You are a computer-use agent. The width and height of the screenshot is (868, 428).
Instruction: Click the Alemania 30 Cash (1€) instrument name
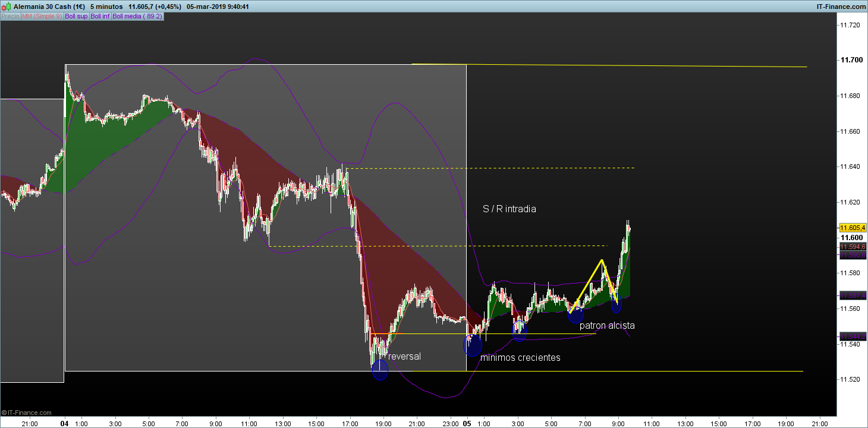click(49, 7)
